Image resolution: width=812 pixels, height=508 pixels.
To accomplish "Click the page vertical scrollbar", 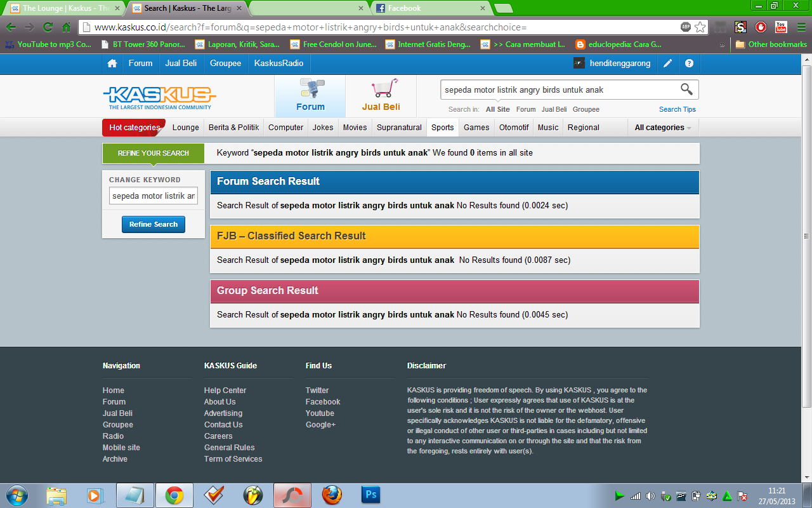I will point(806,235).
